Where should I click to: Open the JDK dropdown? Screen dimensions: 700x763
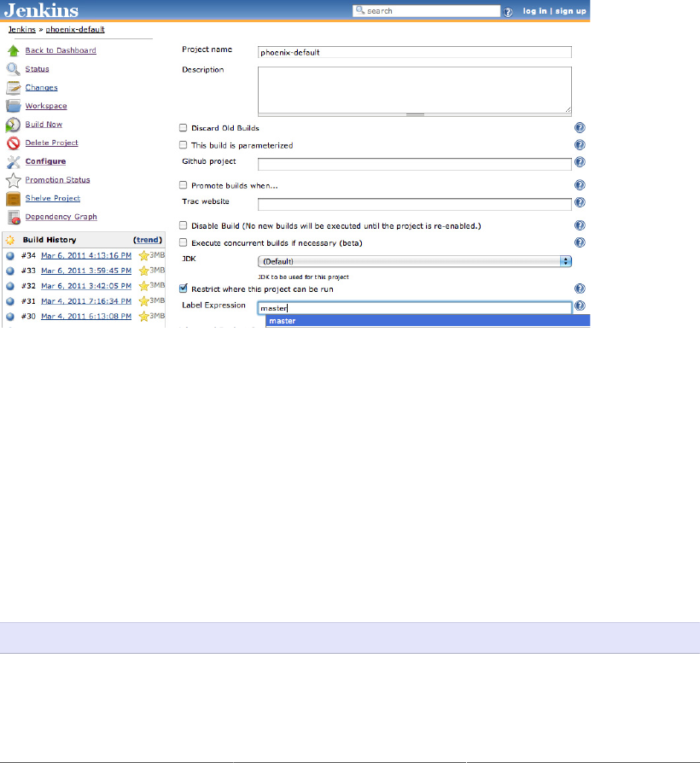415,261
